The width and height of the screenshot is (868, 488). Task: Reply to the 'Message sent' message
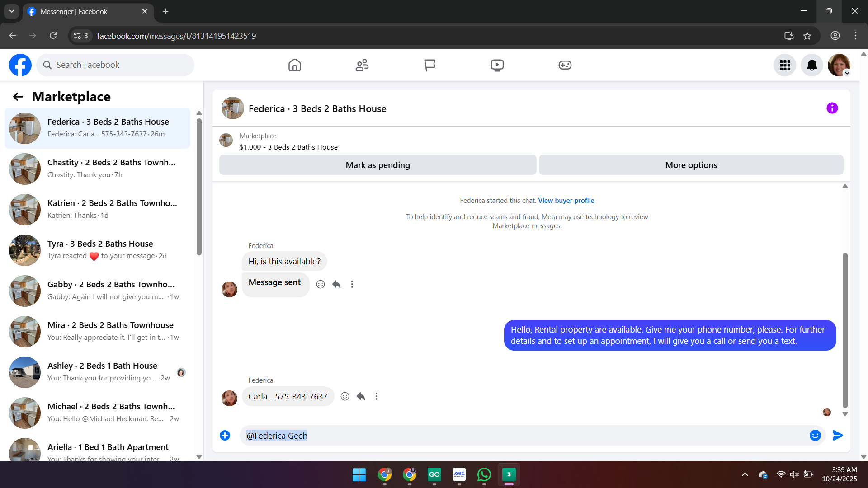pos(336,284)
